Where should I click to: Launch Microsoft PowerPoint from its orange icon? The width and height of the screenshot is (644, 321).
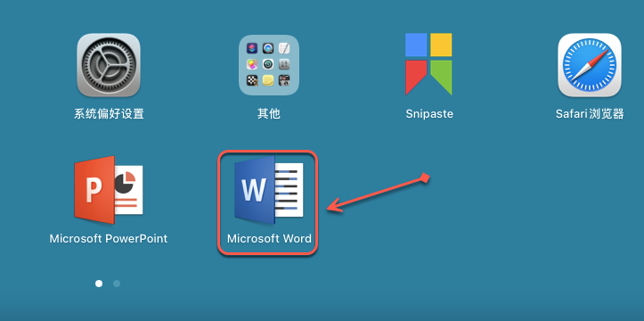[x=109, y=190]
